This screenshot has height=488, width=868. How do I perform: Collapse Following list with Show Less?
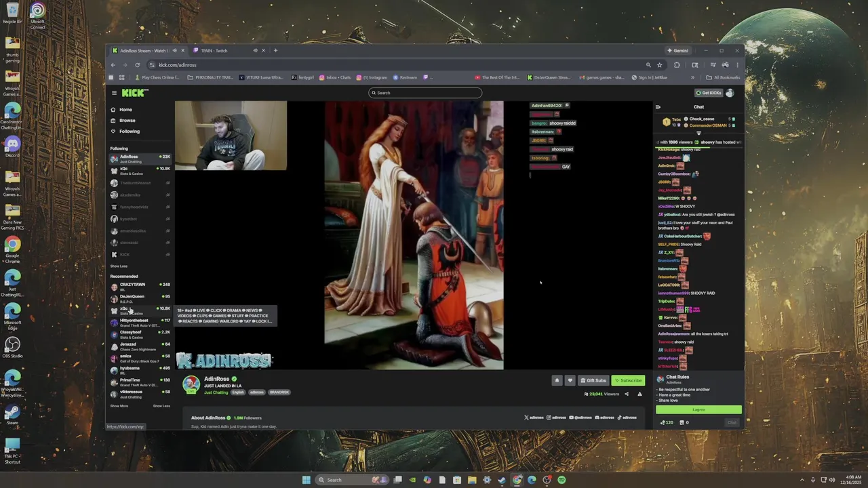coord(119,266)
